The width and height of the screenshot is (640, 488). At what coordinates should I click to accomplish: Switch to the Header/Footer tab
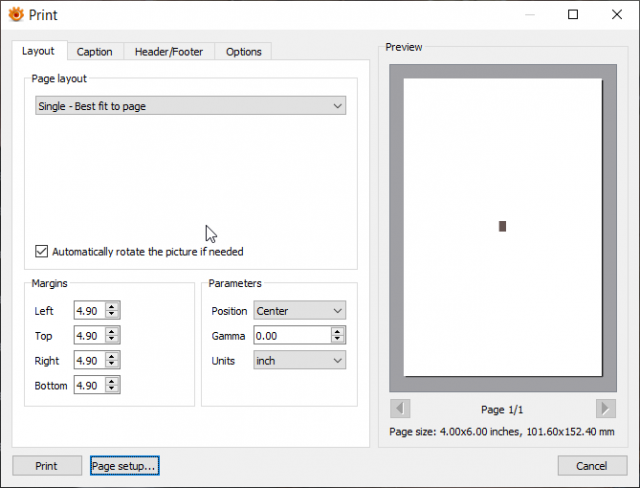pyautogui.click(x=169, y=52)
